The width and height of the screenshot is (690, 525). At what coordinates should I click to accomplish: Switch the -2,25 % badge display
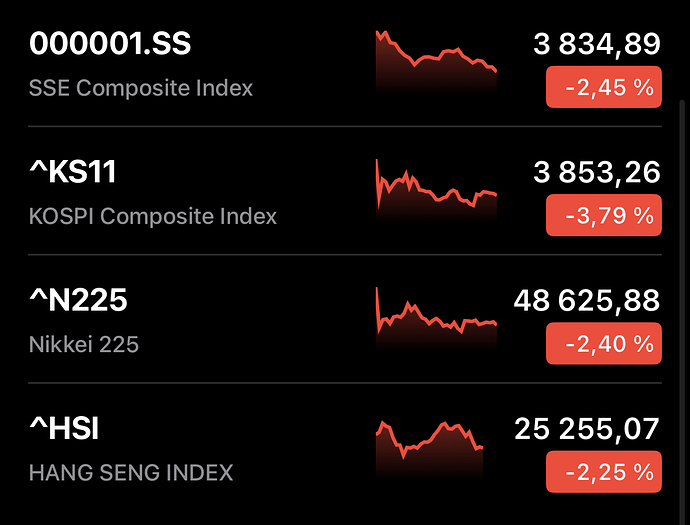(604, 472)
